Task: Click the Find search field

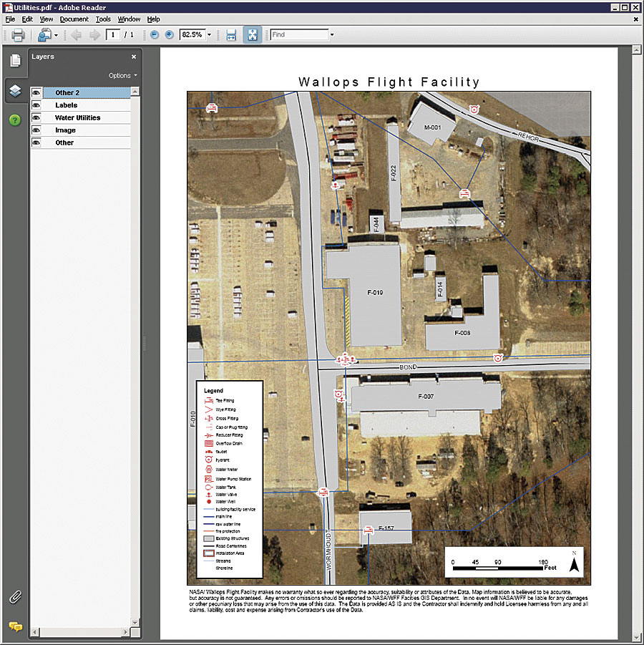Action: pyautogui.click(x=299, y=35)
